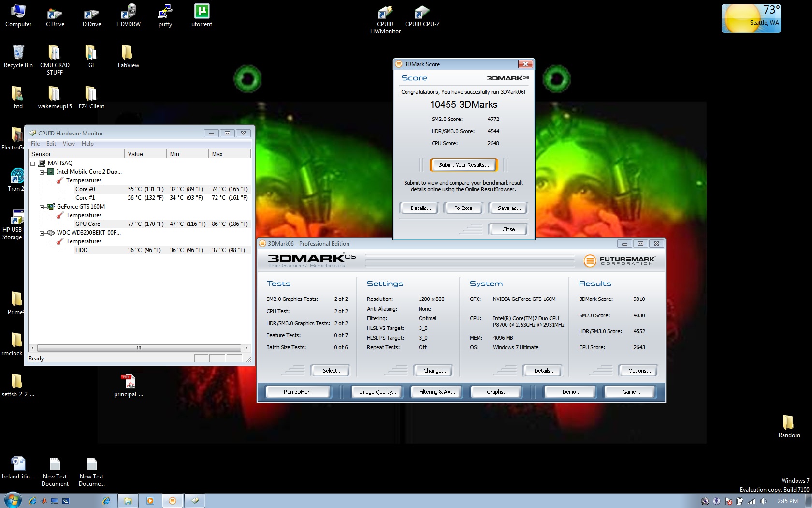Click Details... under System section

coord(544,371)
